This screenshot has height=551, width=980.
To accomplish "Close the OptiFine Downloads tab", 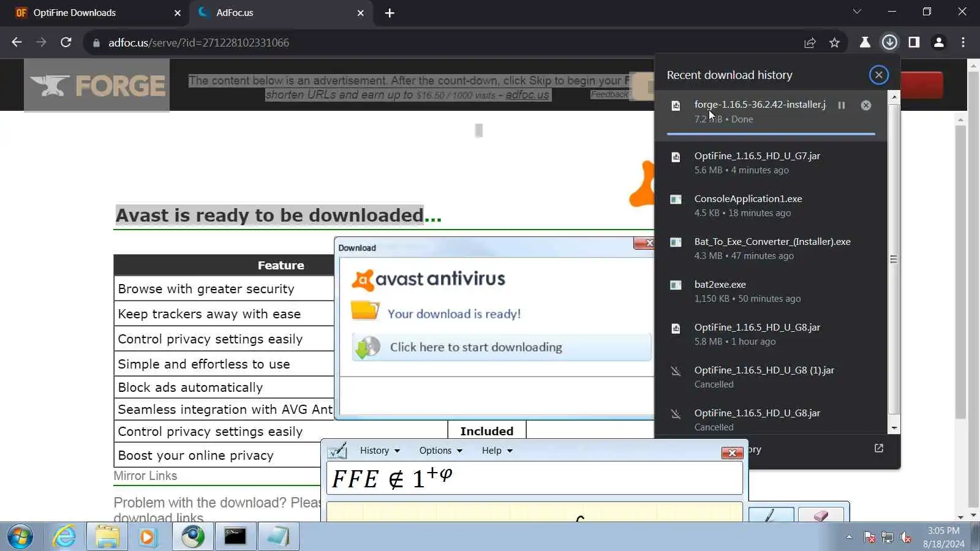I will [x=178, y=13].
